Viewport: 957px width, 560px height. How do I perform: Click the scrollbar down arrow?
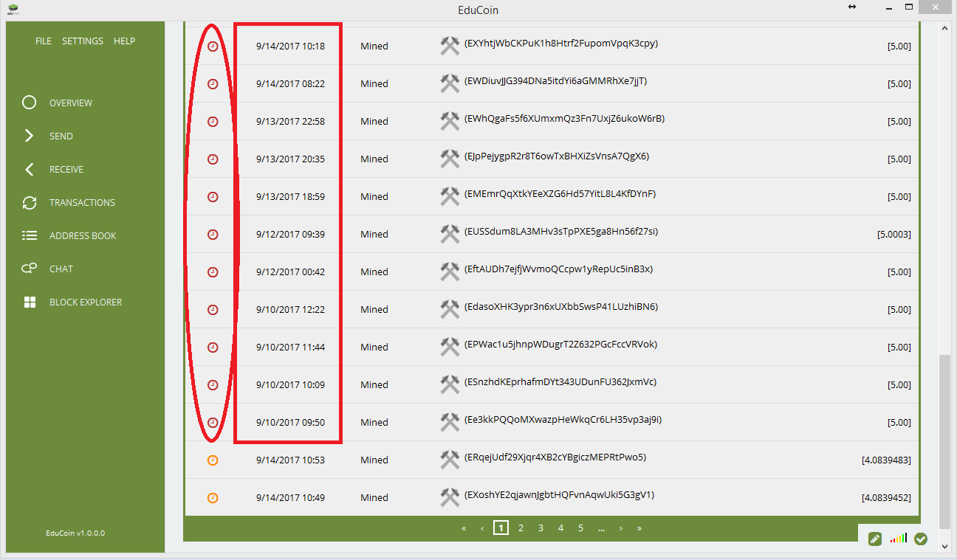pyautogui.click(x=944, y=547)
